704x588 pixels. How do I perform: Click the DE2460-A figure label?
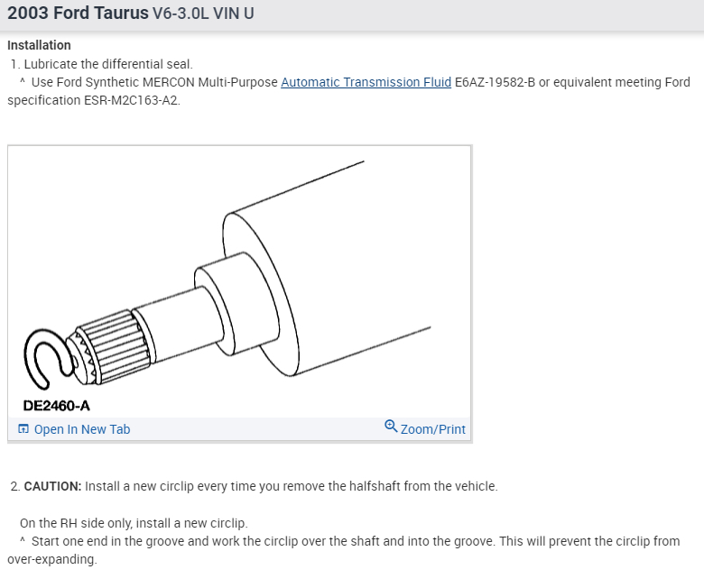57,406
